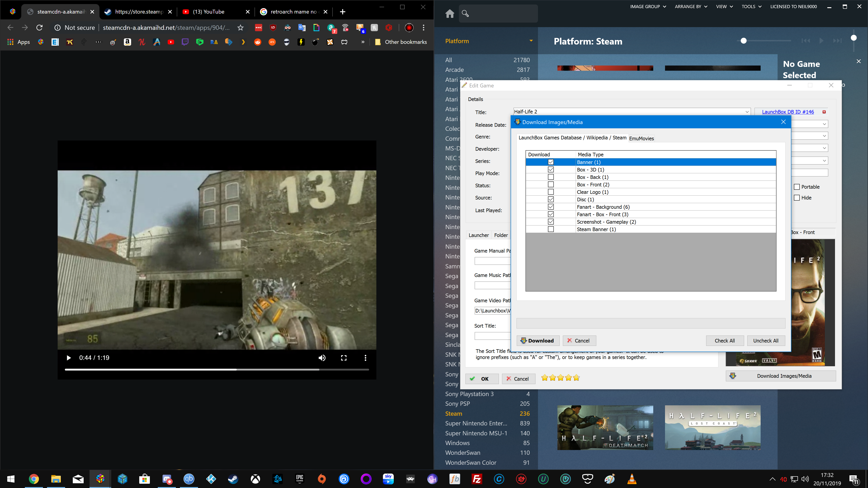Uncheck the Box - 3D (1) checkbox
868x488 pixels.
pyautogui.click(x=551, y=169)
